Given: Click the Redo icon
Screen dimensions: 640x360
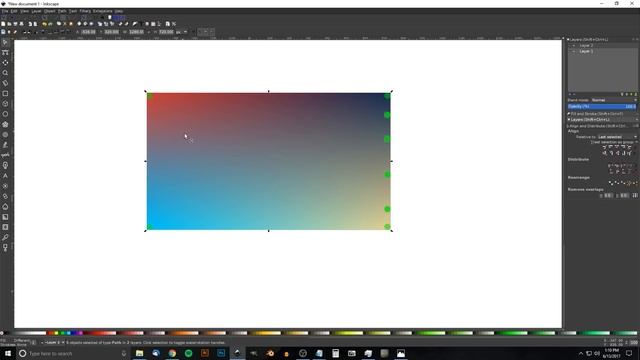Looking at the screenshot, I should pyautogui.click(x=50, y=24).
